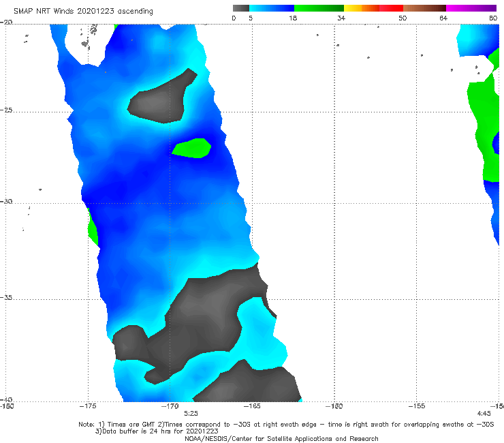504x443 pixels.
Task: Click the magenta segment of the color bar
Action: click(x=471, y=8)
